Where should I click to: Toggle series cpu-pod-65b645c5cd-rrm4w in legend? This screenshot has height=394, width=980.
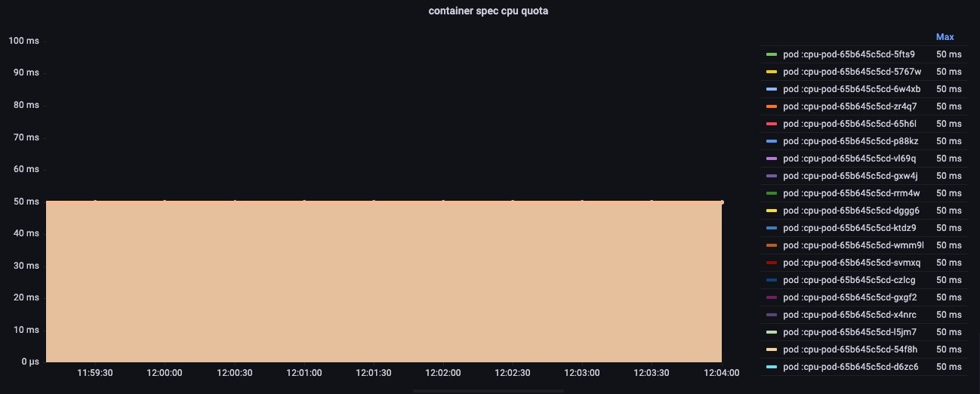pos(852,193)
